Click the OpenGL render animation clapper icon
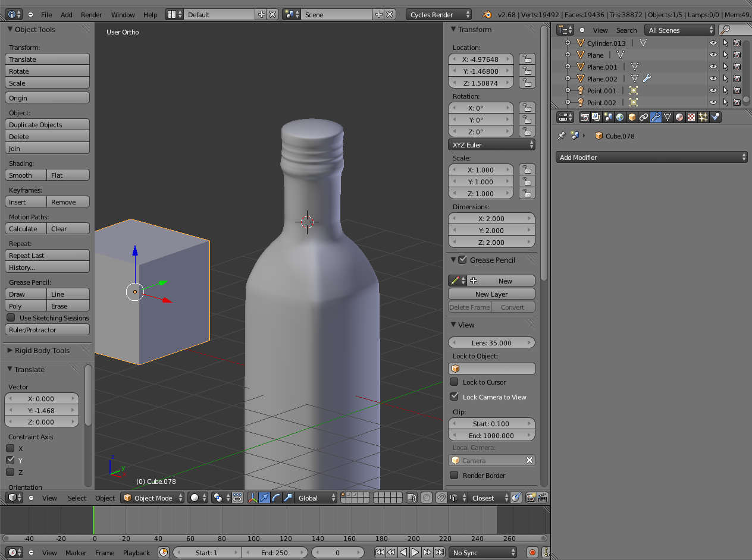The image size is (752, 560). point(543,498)
